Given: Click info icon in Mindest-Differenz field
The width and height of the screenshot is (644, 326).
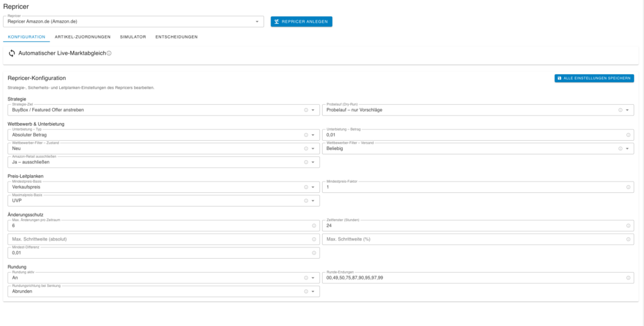Looking at the screenshot, I should 314,253.
